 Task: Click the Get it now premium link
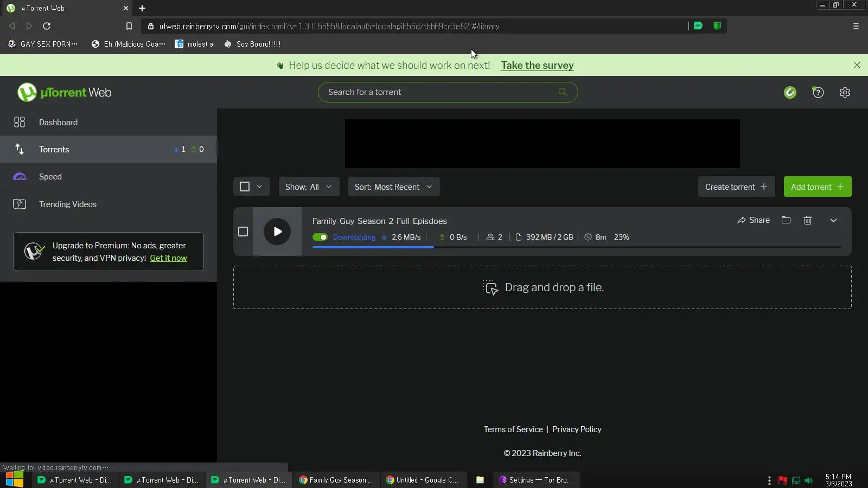click(x=168, y=258)
